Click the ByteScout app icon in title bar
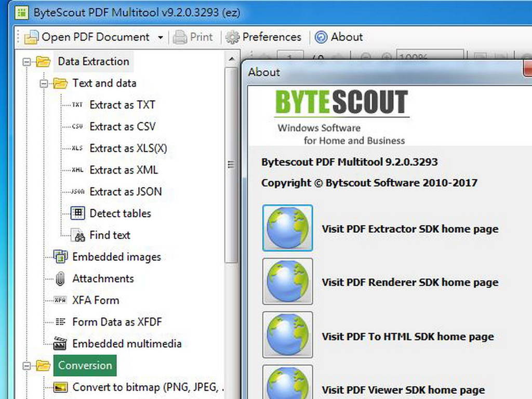This screenshot has width=532, height=399. (x=22, y=13)
